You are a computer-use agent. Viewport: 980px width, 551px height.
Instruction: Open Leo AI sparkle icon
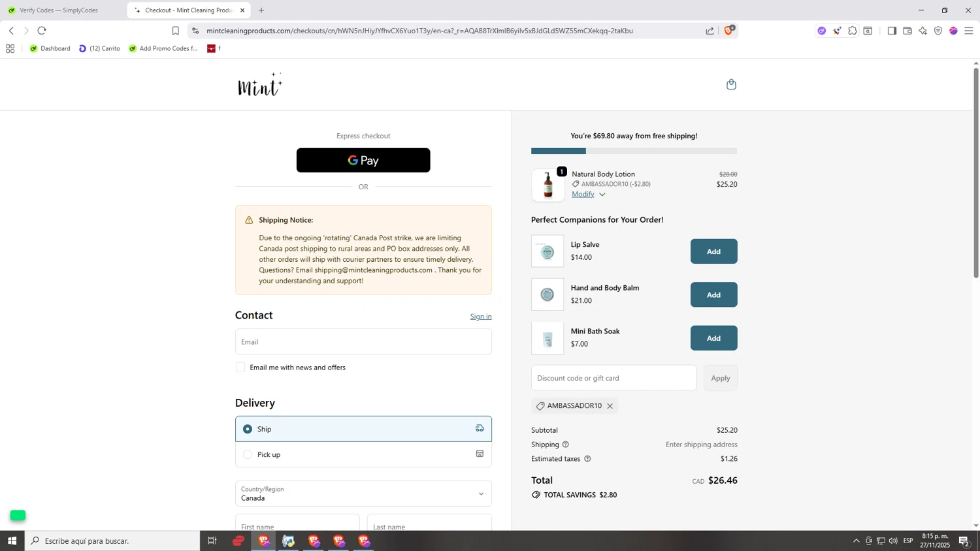point(923,31)
